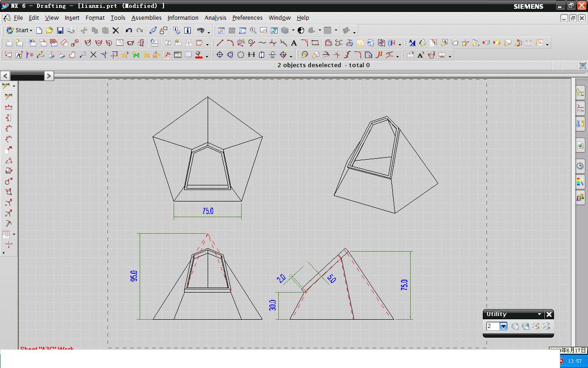Select the 75.0 dimension under the top view

(x=208, y=211)
